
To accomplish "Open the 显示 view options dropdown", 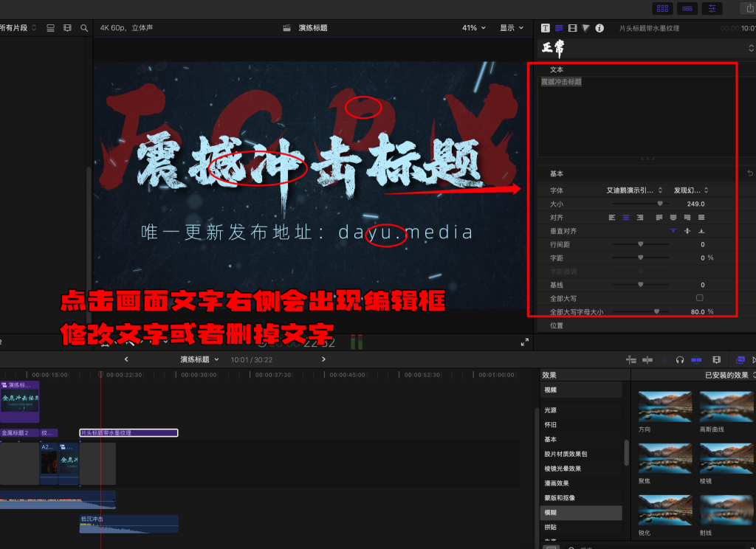I will click(x=511, y=28).
